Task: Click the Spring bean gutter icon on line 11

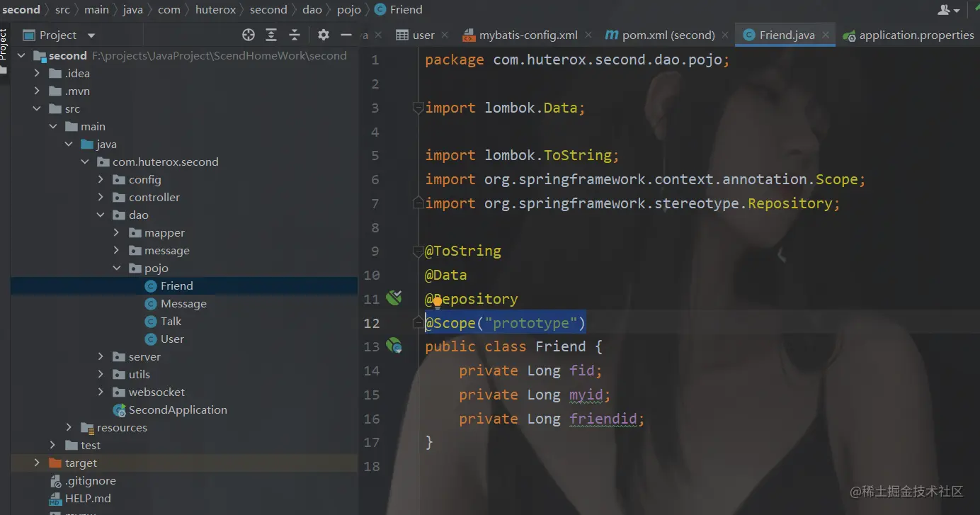Action: click(x=394, y=298)
